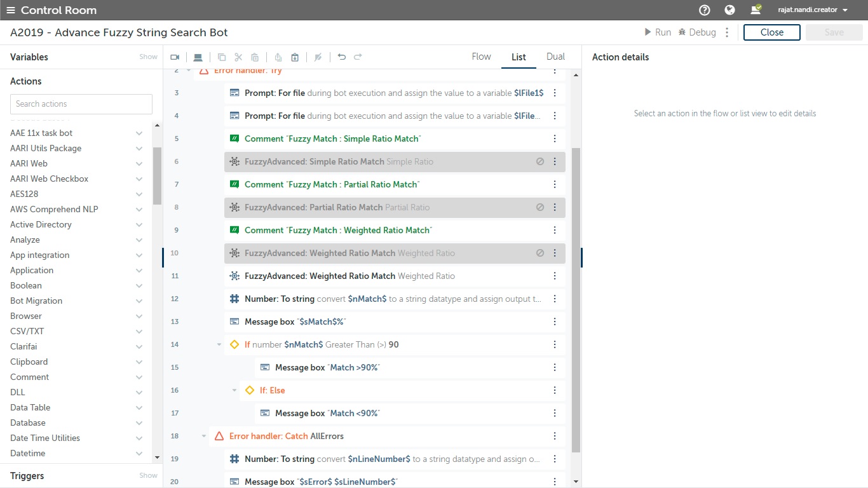Open the help question mark icon
Viewport: 868px width, 488px height.
click(x=704, y=10)
